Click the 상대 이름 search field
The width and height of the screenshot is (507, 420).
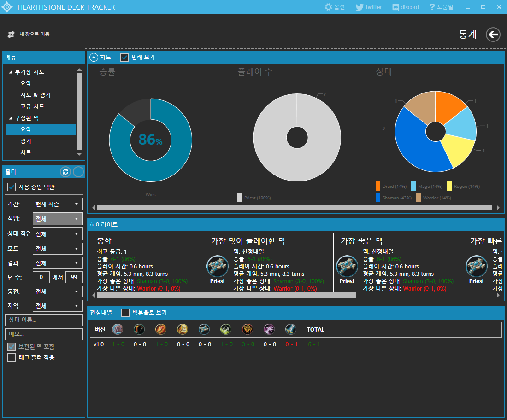click(44, 320)
